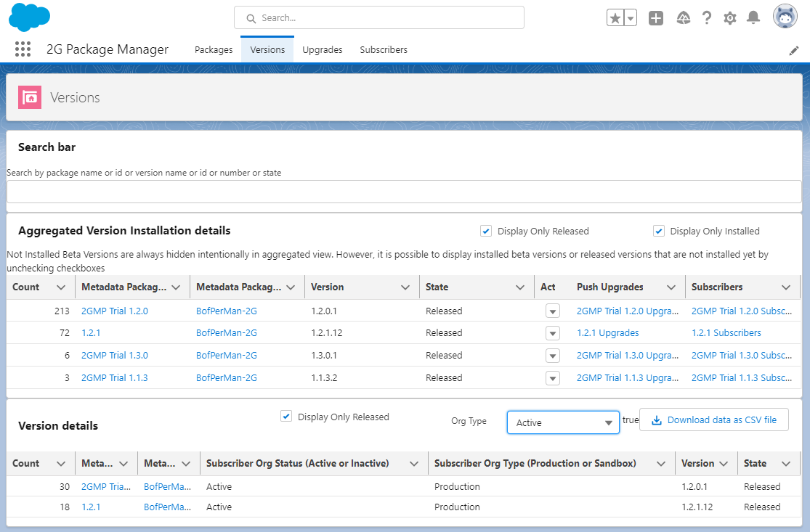
Task: Click the pencil edit navigation icon
Action: click(794, 51)
